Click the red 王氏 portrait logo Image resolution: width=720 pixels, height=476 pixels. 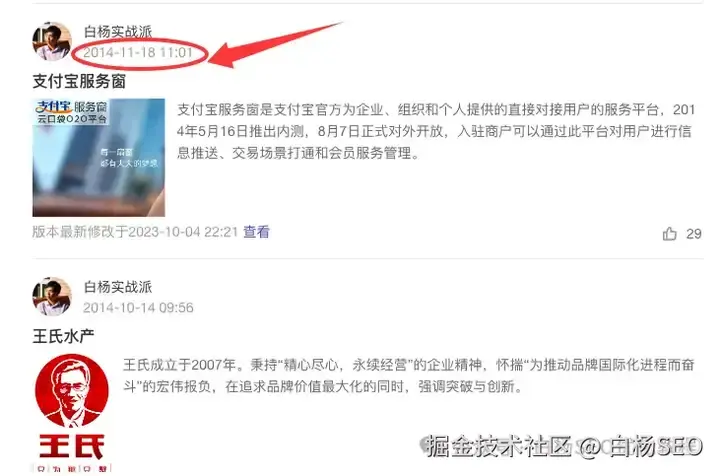72,390
